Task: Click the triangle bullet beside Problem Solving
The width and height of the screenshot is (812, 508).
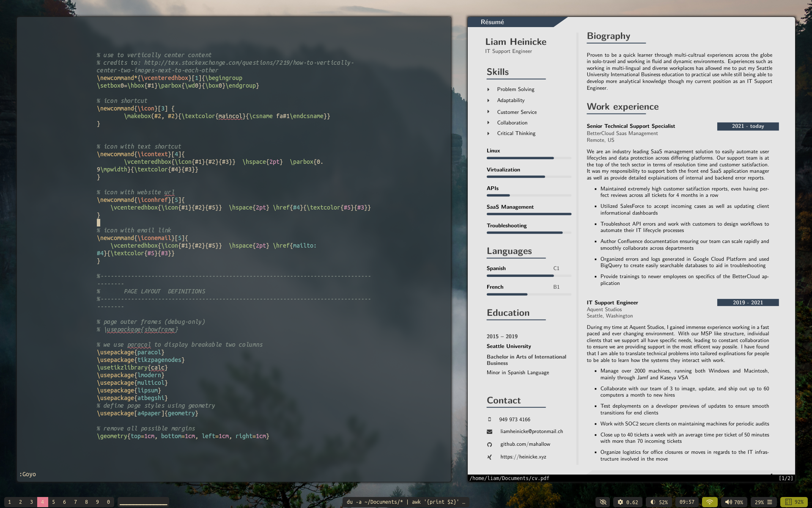Action: [488, 89]
